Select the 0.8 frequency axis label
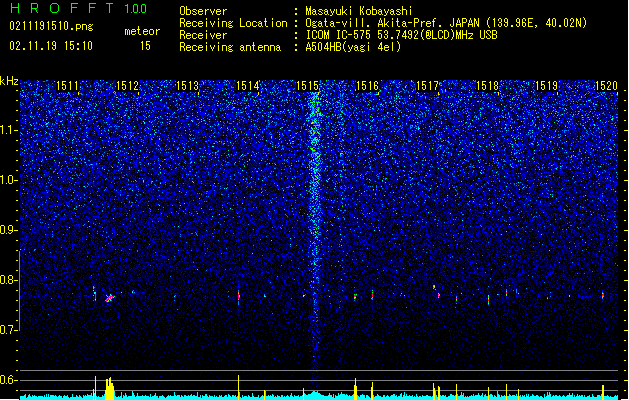Image resolution: width=629 pixels, height=400 pixels. point(9,280)
